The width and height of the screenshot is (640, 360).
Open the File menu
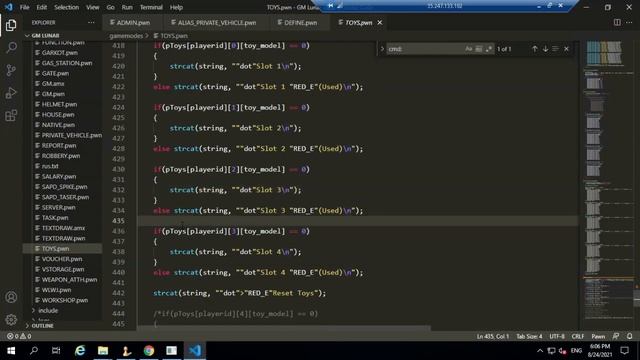tap(24, 7)
